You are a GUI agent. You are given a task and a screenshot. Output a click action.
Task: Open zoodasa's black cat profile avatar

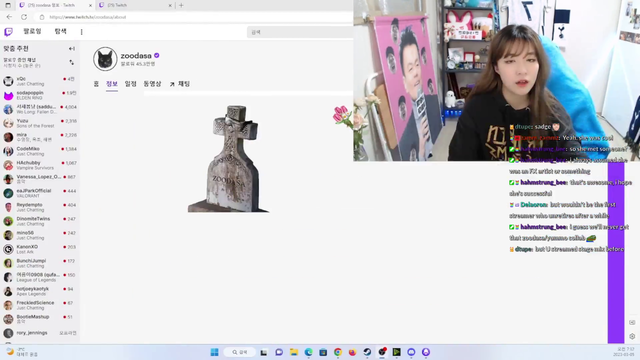[x=105, y=59]
